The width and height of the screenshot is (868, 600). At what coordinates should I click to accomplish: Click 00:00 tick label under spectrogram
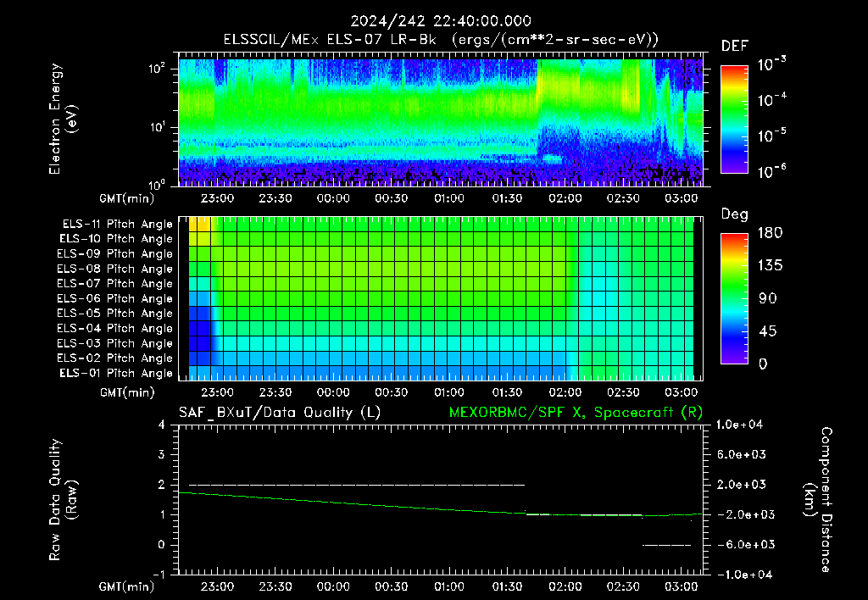coord(333,198)
